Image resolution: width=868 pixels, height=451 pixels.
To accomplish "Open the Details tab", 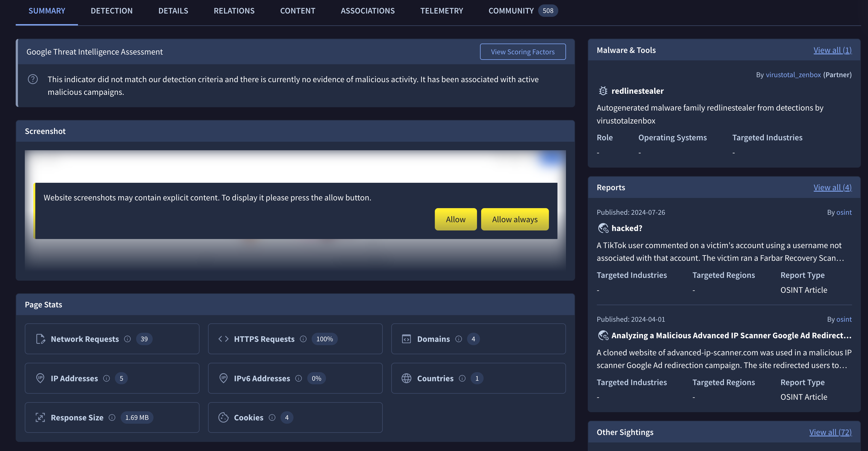I will (x=173, y=11).
